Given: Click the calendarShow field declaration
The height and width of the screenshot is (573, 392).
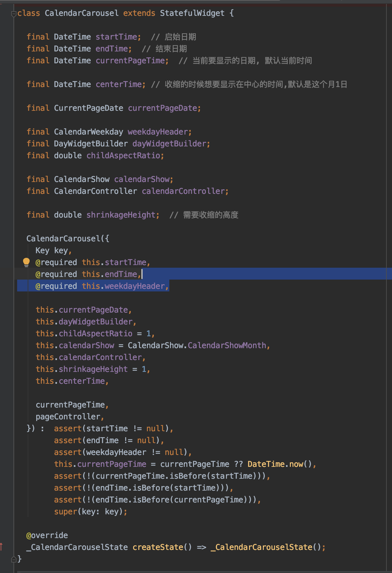Looking at the screenshot, I should tap(100, 179).
